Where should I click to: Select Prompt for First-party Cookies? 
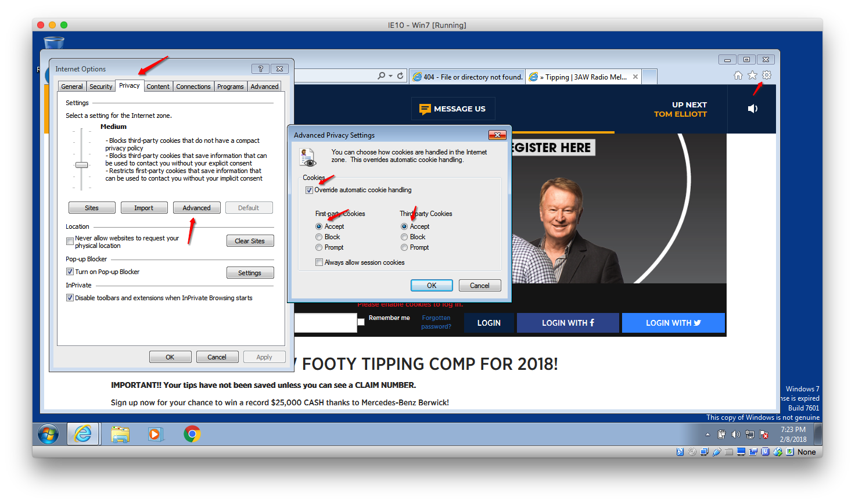point(319,247)
